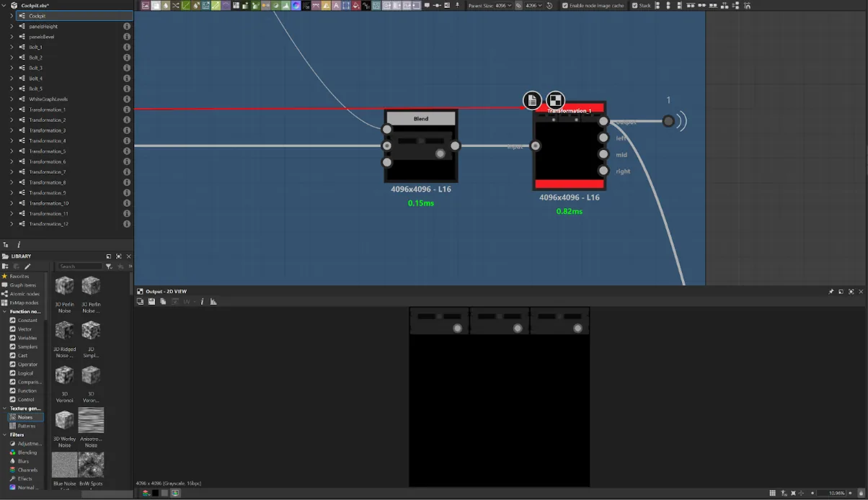The height and width of the screenshot is (500, 868).
Task: Select Favorites in Library sidebar
Action: click(x=19, y=276)
